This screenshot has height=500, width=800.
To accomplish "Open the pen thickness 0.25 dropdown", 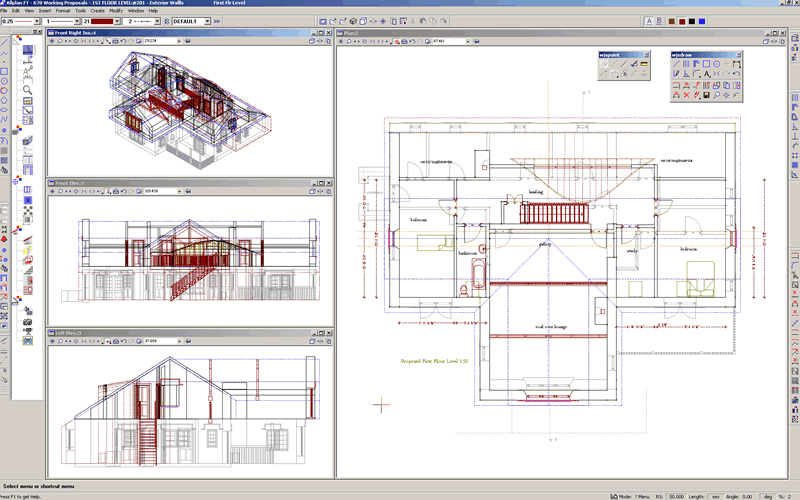I will coord(37,21).
